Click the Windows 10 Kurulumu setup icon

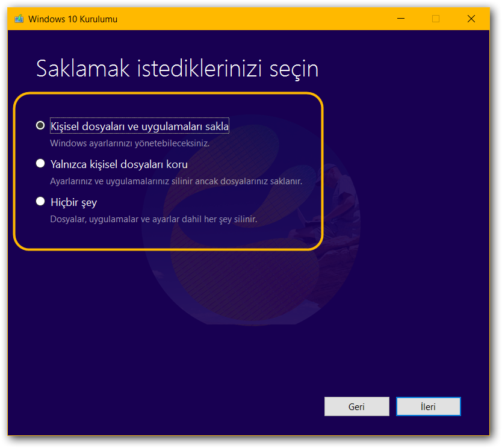[19, 19]
